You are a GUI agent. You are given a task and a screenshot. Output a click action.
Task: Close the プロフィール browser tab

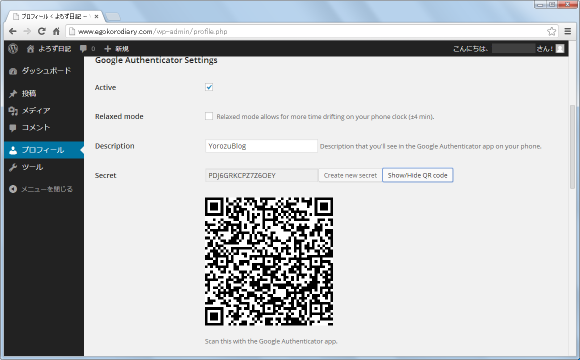point(96,16)
